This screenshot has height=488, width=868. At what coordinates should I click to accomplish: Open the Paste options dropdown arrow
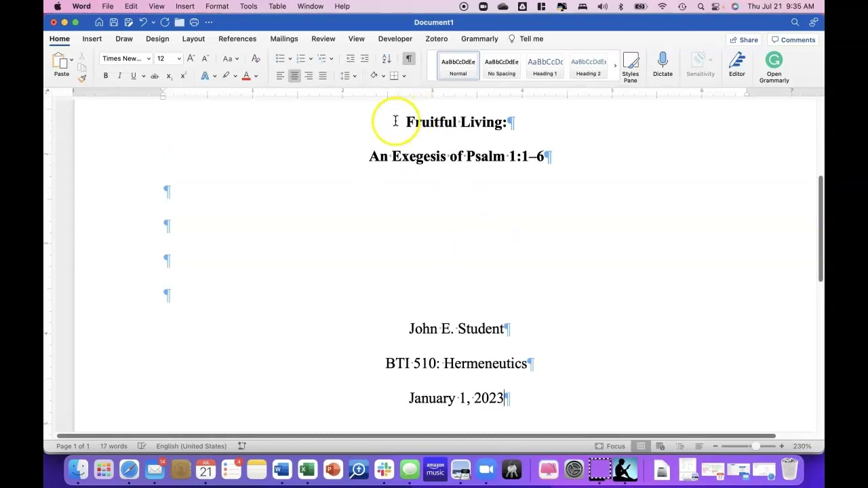(x=71, y=60)
